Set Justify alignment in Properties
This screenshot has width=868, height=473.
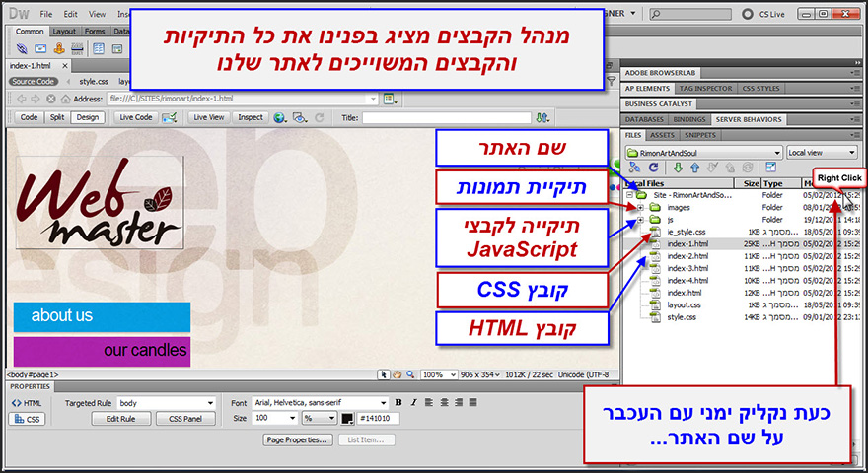pos(472,402)
